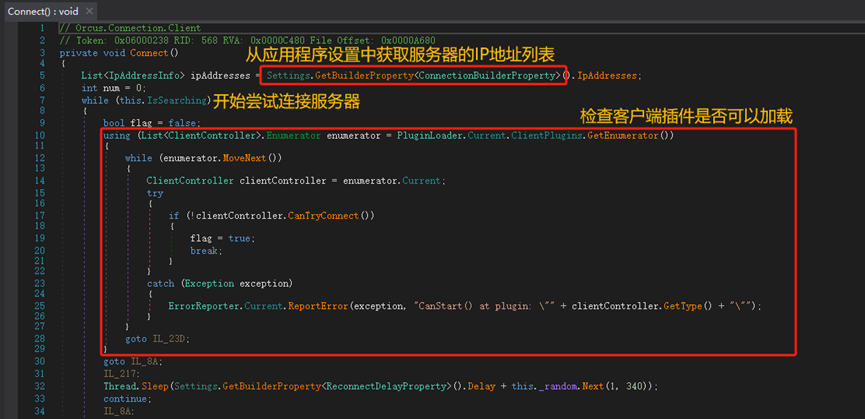Screen dimensions: 865x419
Task: Click GetType method call on line 25
Action: coord(682,306)
